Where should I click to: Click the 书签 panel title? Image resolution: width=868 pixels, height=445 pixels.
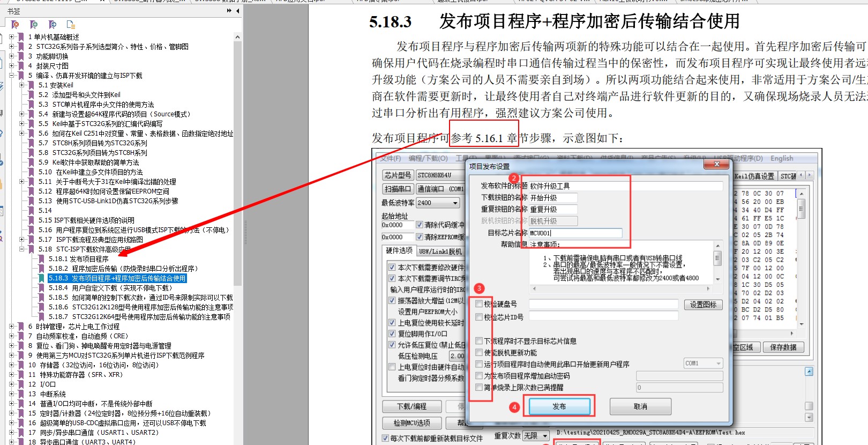(x=14, y=11)
